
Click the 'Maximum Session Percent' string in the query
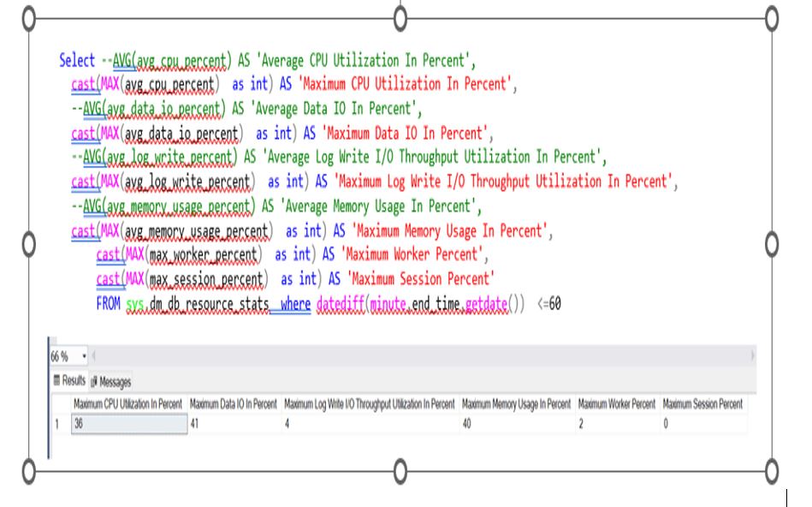click(x=420, y=279)
